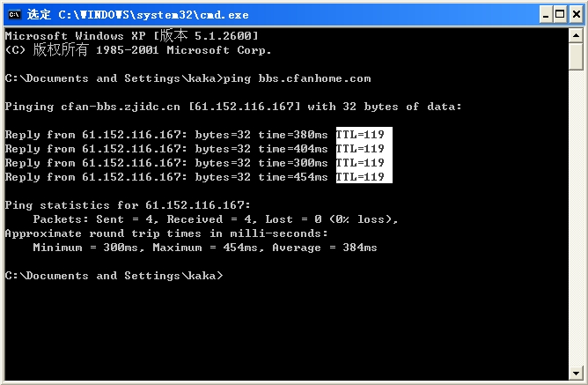Click the Packets Sent and Received statistics line

point(216,219)
